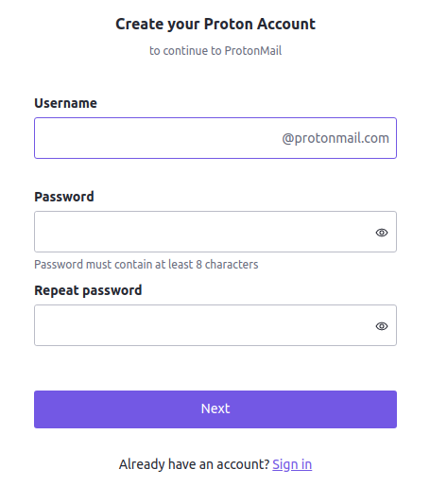Click the @protonmail.com domain suffix
The height and width of the screenshot is (504, 430).
[x=335, y=138]
